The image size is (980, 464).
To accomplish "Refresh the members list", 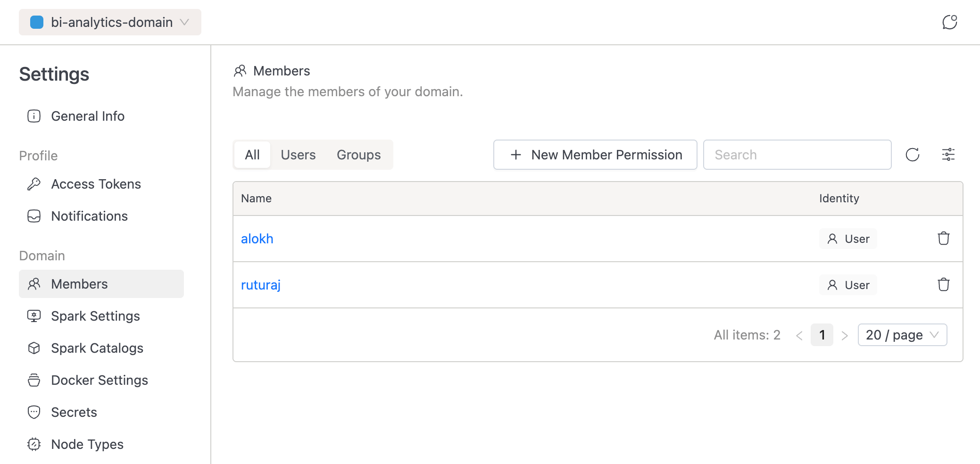I will [x=913, y=154].
